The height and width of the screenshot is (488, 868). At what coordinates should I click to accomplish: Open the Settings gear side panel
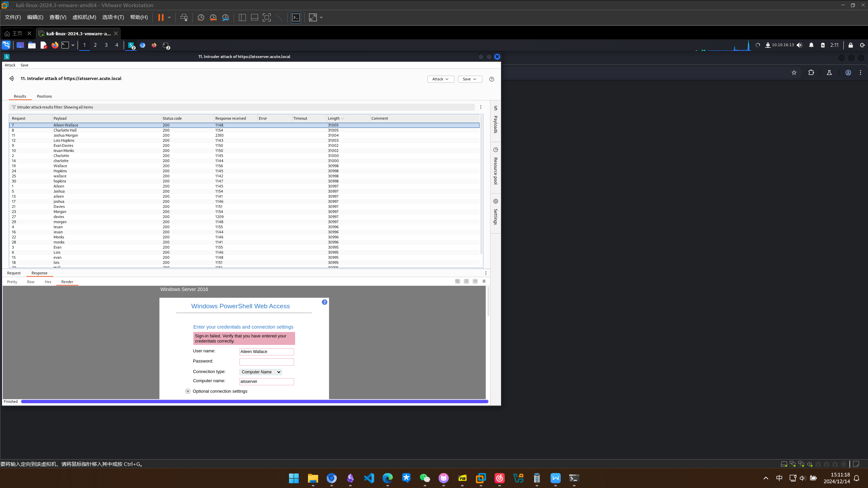[x=496, y=212]
